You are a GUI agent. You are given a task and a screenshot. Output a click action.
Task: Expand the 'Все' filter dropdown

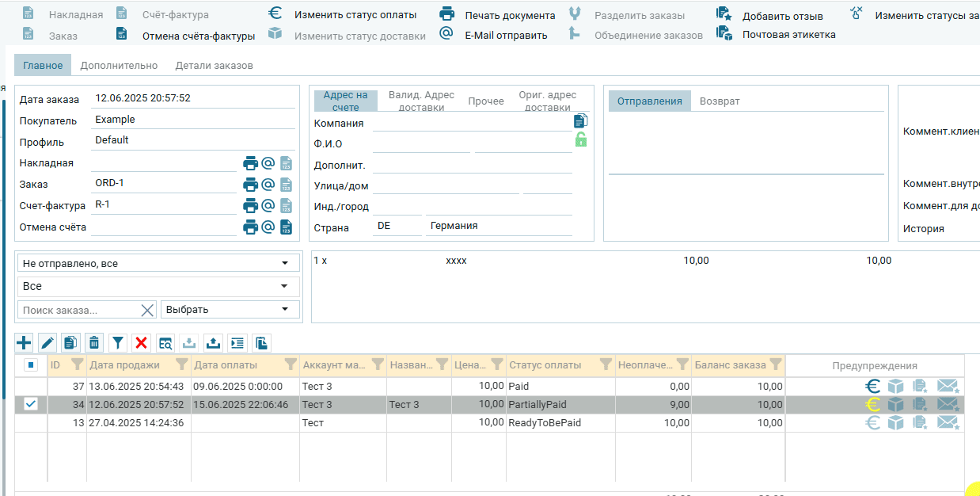[158, 286]
